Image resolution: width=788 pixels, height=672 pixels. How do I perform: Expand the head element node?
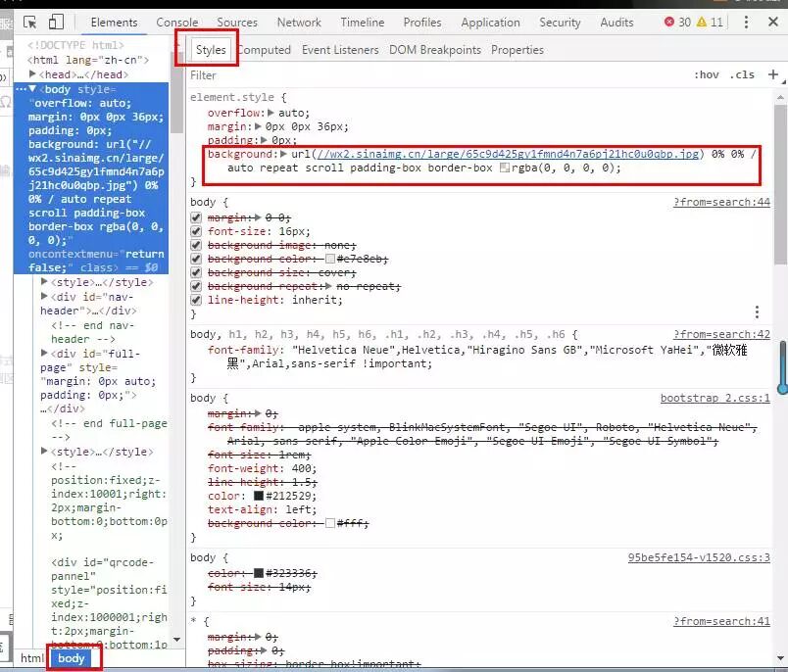[33, 74]
